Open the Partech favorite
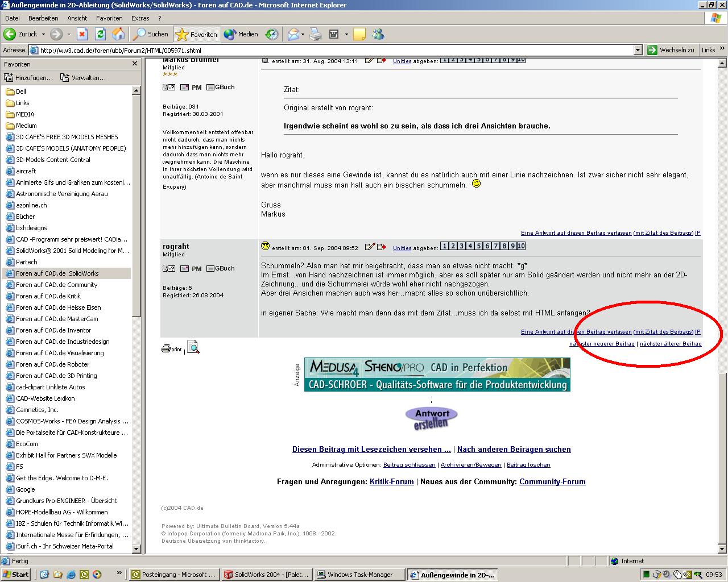 (x=22, y=262)
